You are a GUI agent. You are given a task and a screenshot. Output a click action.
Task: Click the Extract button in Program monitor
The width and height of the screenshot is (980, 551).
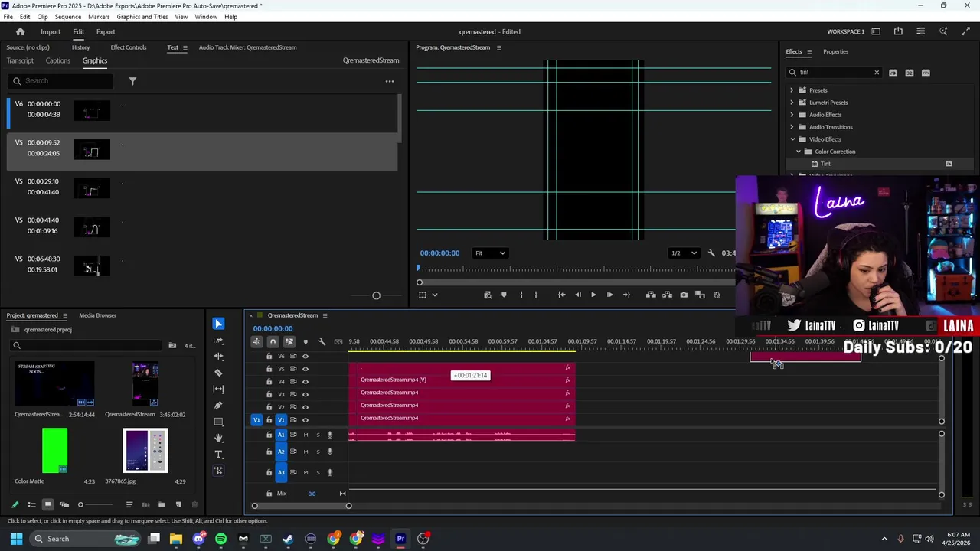668,295
